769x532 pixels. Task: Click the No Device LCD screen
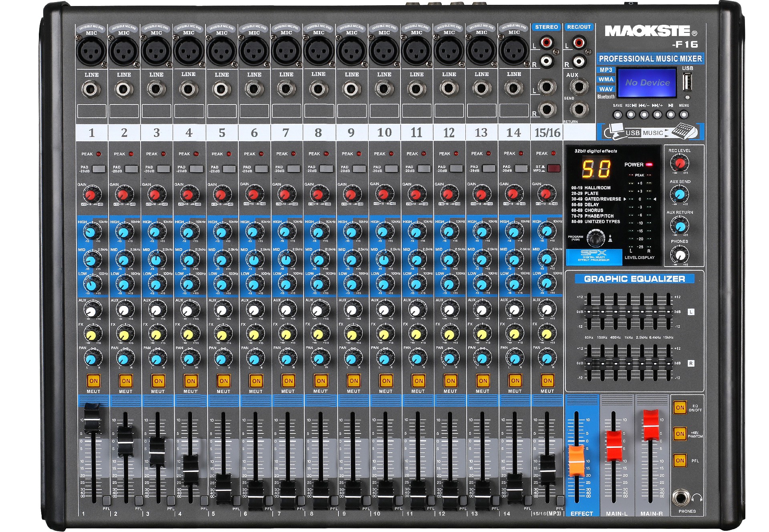coord(647,83)
